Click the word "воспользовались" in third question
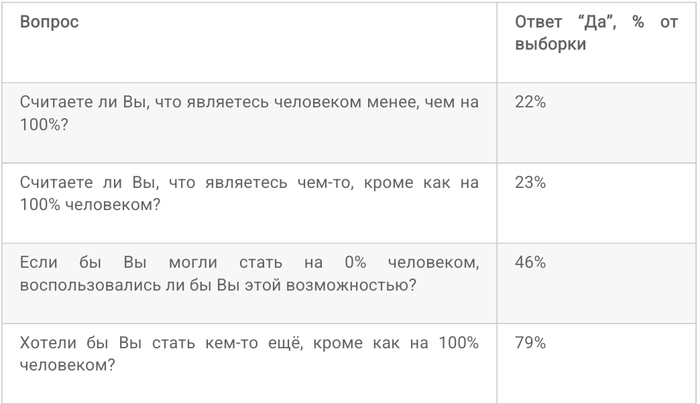This screenshot has width=700, height=404. (78, 285)
